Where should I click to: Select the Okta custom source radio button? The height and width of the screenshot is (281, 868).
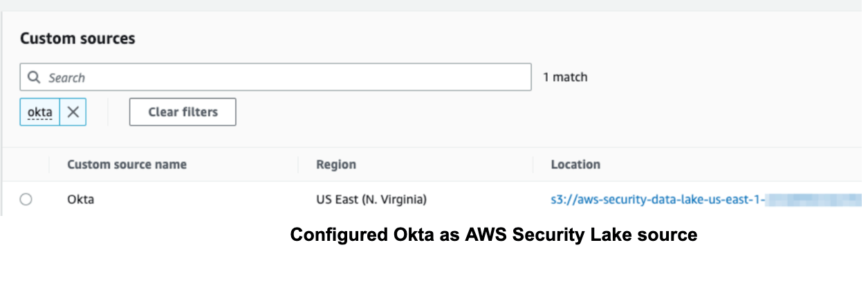coord(26,199)
